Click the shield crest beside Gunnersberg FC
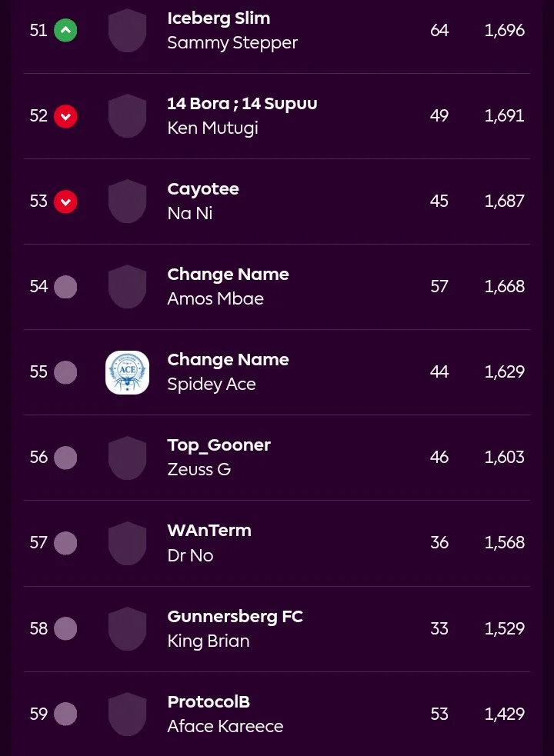Screen dimensions: 554x756 128,628
